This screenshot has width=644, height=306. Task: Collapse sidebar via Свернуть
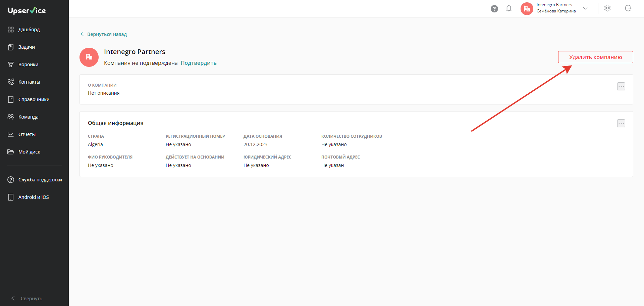(x=27, y=298)
